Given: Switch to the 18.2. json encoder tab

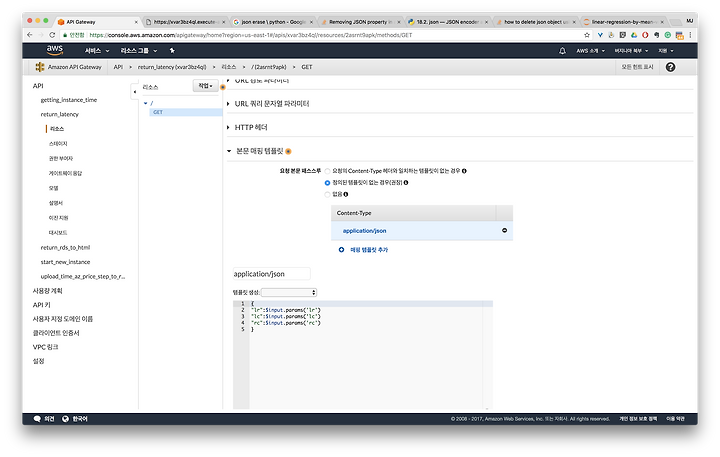Looking at the screenshot, I should (448, 22).
